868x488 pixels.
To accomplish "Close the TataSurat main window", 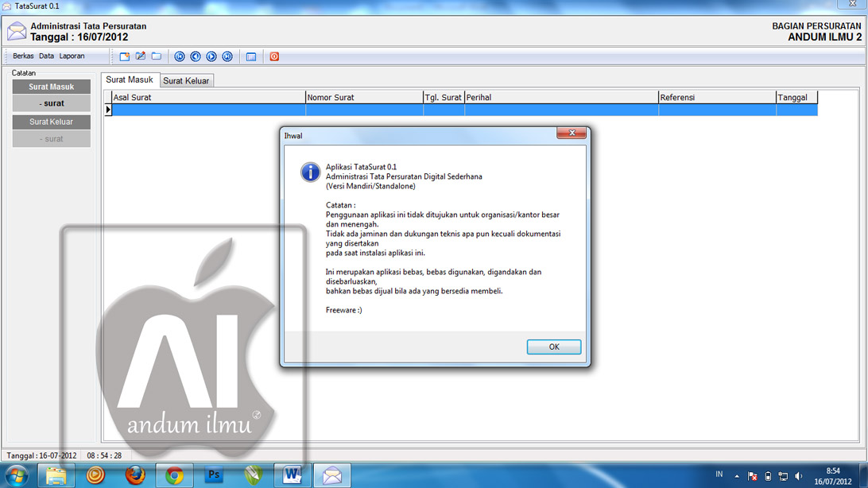I will point(852,4).
